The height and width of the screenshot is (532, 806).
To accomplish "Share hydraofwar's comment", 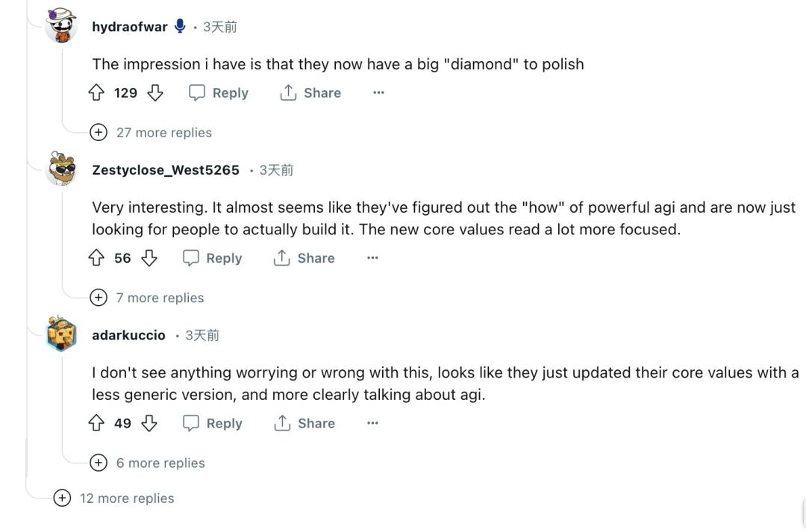I will [x=310, y=93].
